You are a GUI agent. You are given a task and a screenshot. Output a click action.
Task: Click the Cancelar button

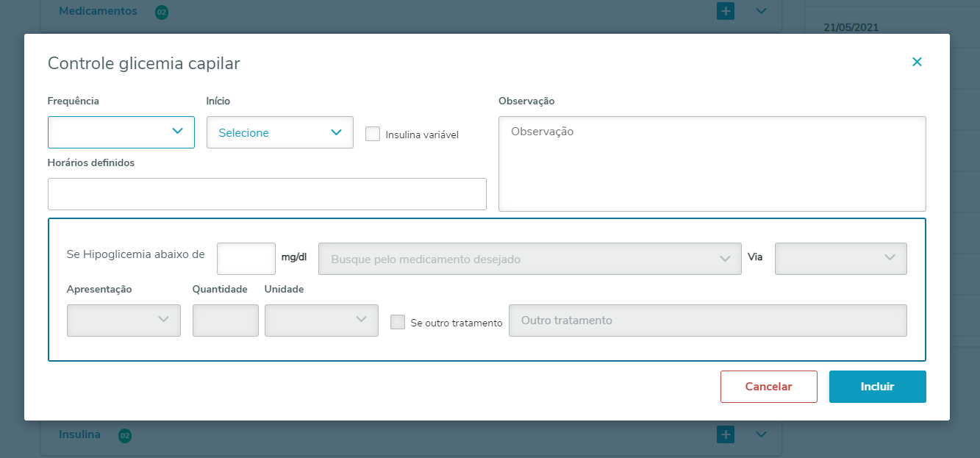tap(768, 387)
